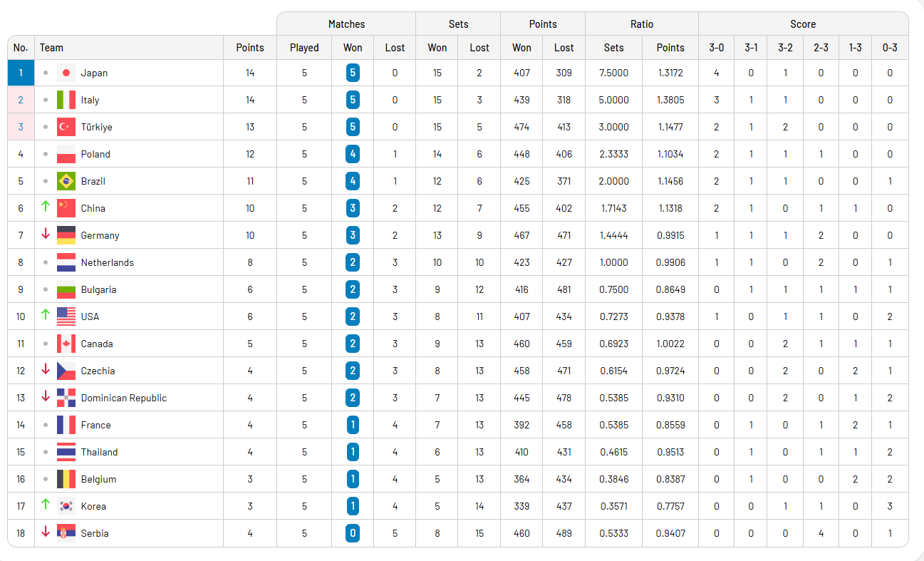The height and width of the screenshot is (561, 924).
Task: Click red down arrow beside Serbia
Action: tap(46, 532)
